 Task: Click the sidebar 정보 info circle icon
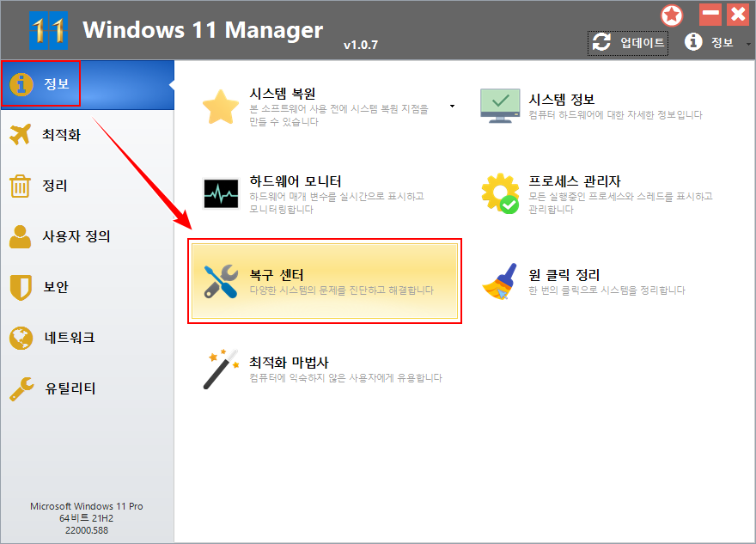[x=21, y=84]
